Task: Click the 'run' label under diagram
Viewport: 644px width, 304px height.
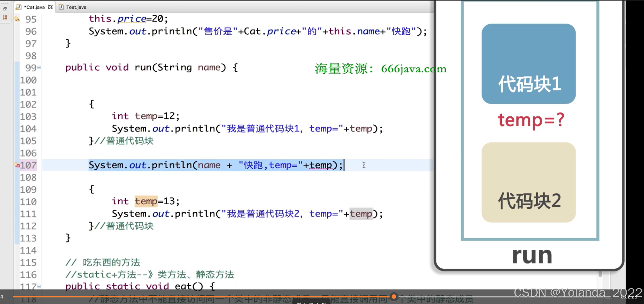Action: (532, 256)
